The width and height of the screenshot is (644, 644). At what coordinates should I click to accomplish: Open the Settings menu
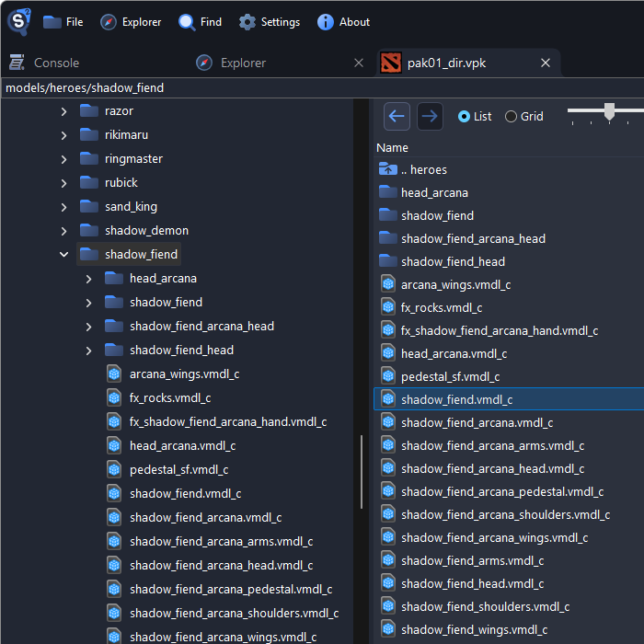[x=269, y=22]
